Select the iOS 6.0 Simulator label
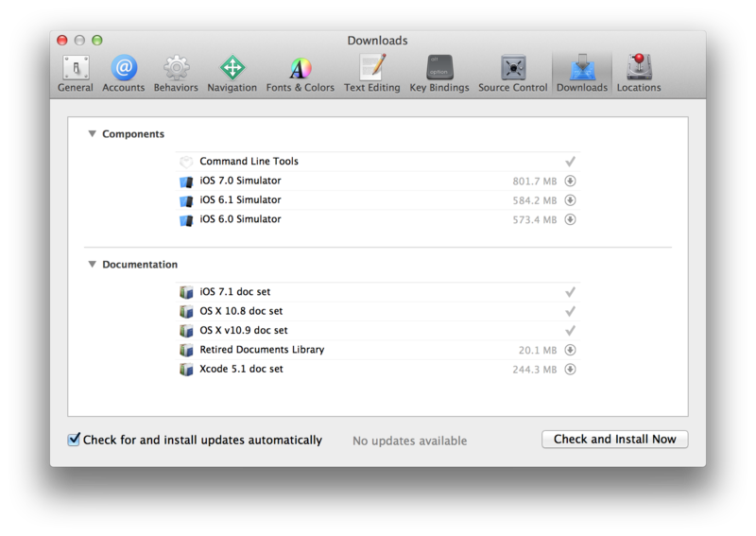756x536 pixels. (240, 219)
